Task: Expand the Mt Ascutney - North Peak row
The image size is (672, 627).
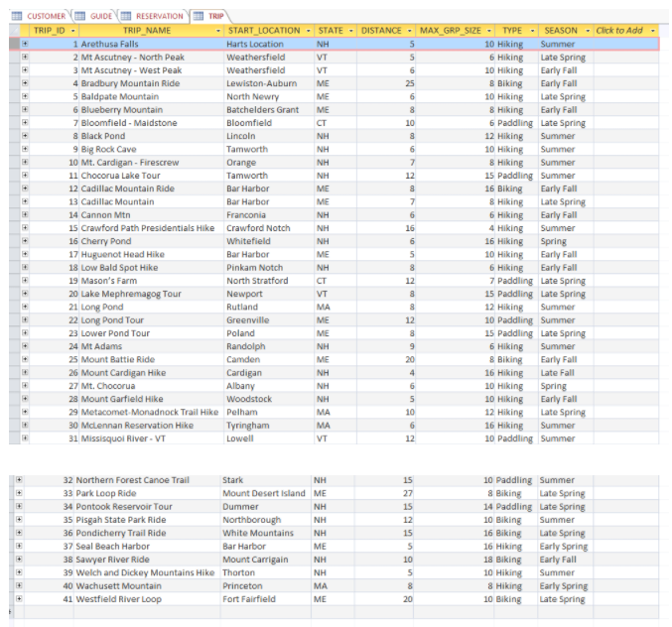Action: click(25, 57)
